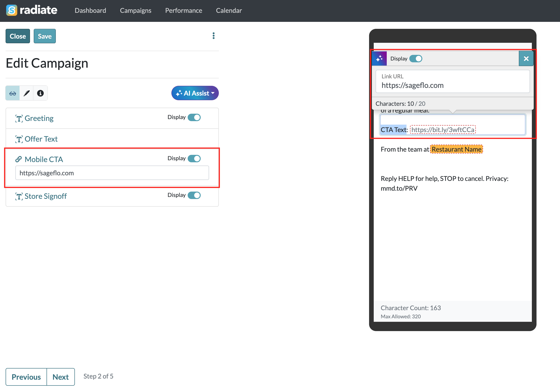The height and width of the screenshot is (392, 560).
Task: Expand the Store Signoff section
Action: [x=46, y=196]
